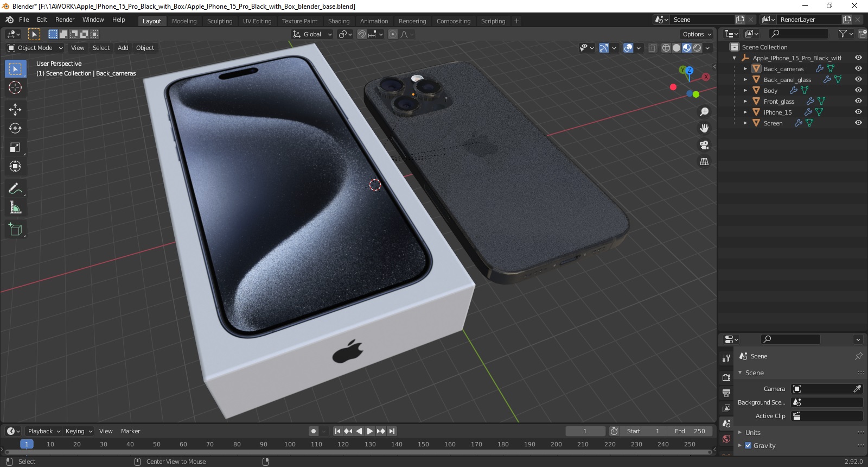Click the zoom magnifier viewport icon
This screenshot has height=467, width=868.
coord(704,111)
